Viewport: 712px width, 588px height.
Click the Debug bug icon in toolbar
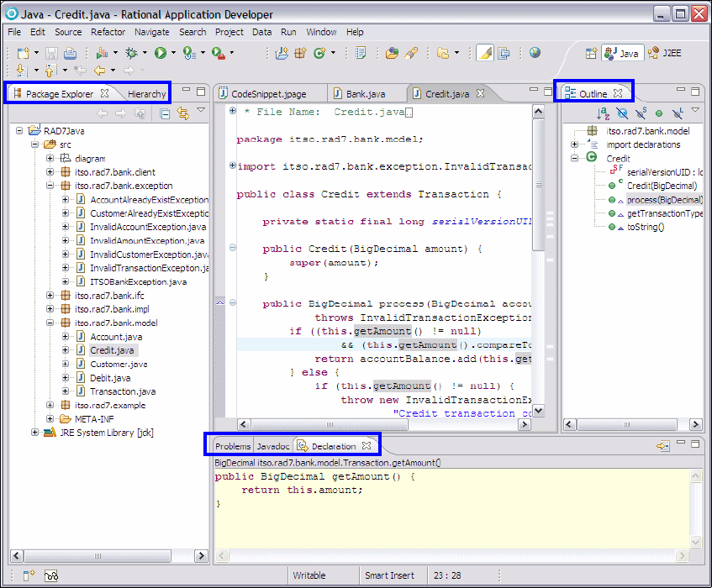point(131,53)
